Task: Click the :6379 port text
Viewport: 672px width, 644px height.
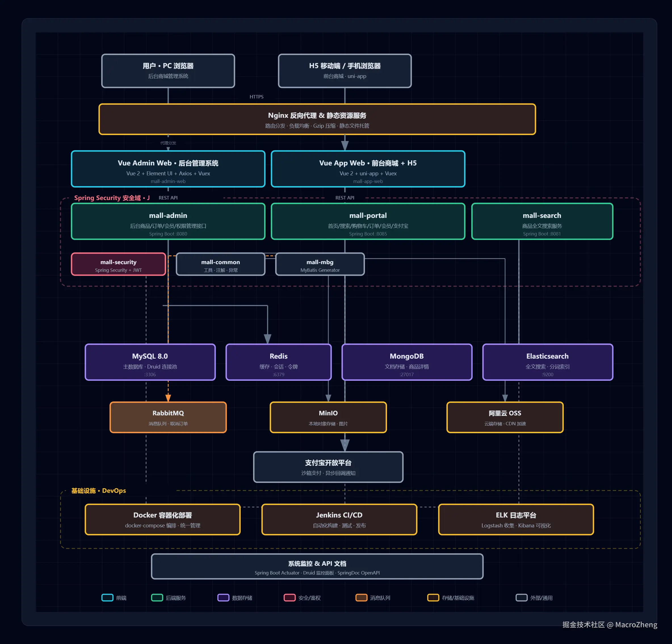Action: click(x=278, y=374)
